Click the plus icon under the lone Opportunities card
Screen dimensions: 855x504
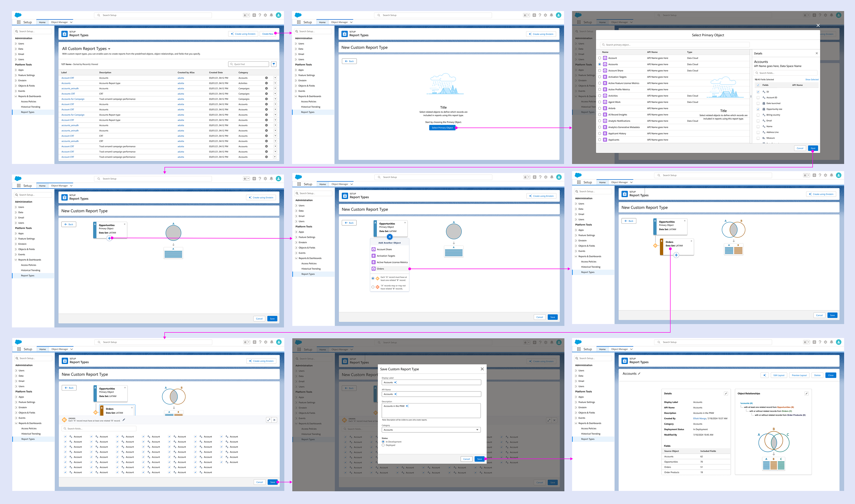109,238
